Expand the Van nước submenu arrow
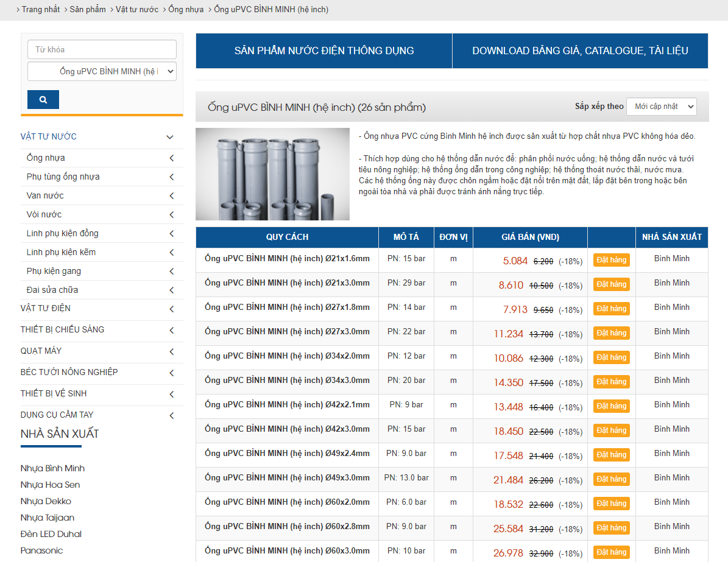728x562 pixels. 172,196
